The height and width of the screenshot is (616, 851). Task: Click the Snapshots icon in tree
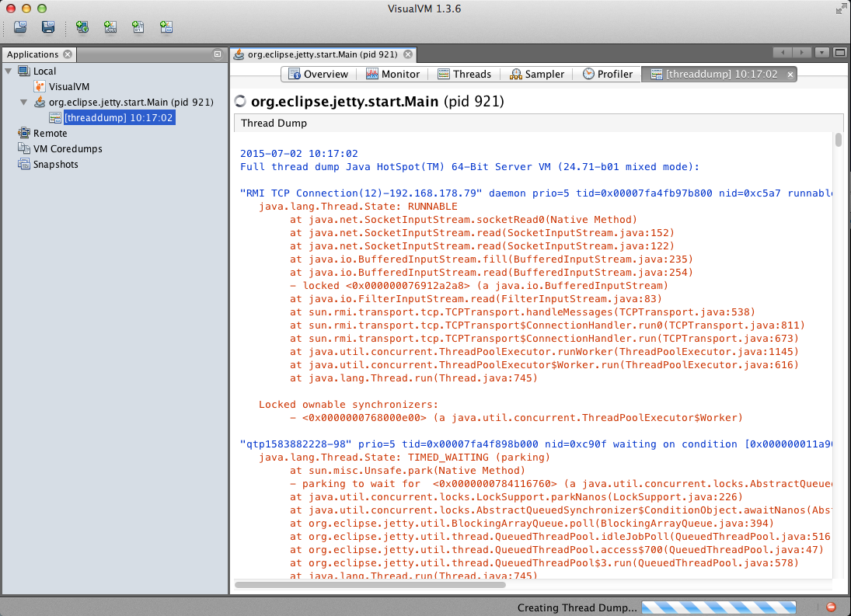coord(24,164)
